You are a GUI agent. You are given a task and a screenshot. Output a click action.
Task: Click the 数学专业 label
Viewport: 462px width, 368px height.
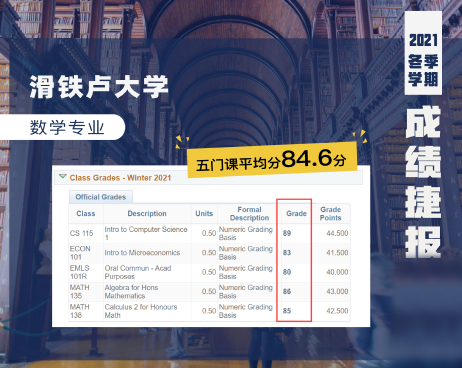pos(67,127)
